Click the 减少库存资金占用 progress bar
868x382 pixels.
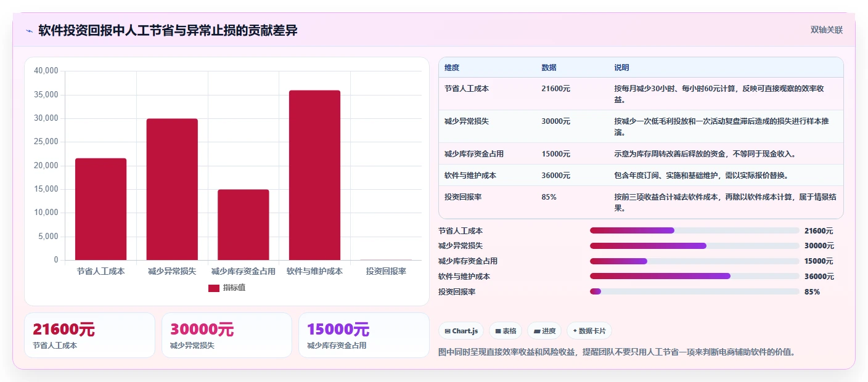(x=694, y=261)
